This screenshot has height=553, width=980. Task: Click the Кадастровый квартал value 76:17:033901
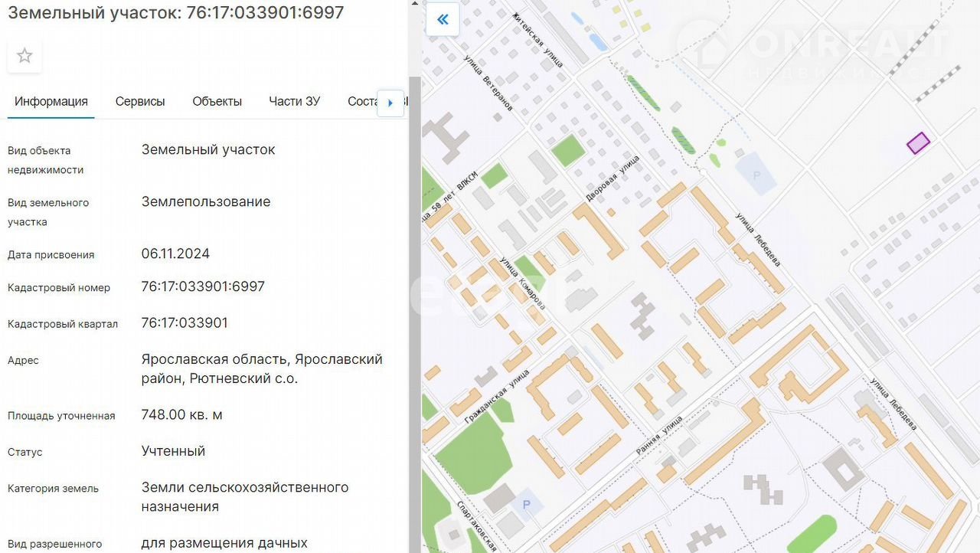[185, 322]
